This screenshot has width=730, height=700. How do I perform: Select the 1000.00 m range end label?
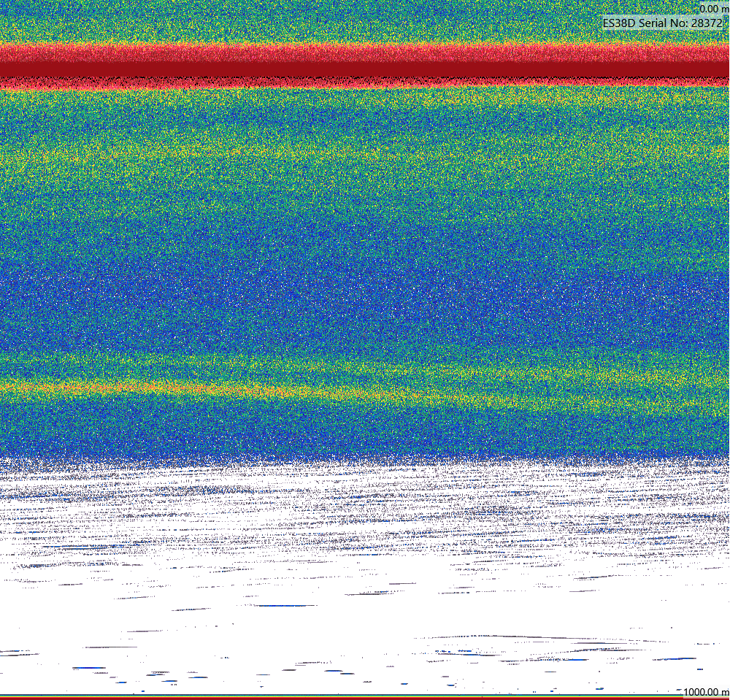pyautogui.click(x=706, y=692)
